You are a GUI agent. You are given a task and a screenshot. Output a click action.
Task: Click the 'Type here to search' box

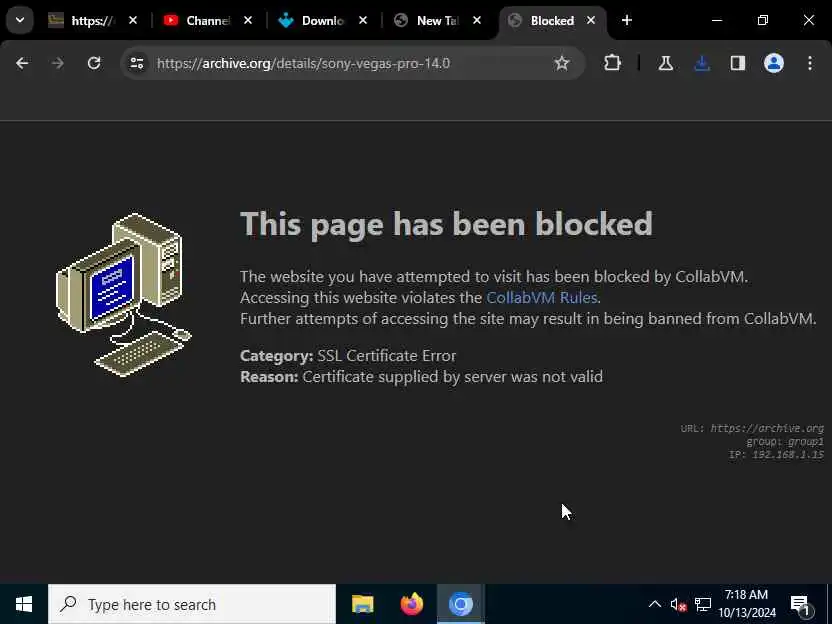tap(192, 604)
